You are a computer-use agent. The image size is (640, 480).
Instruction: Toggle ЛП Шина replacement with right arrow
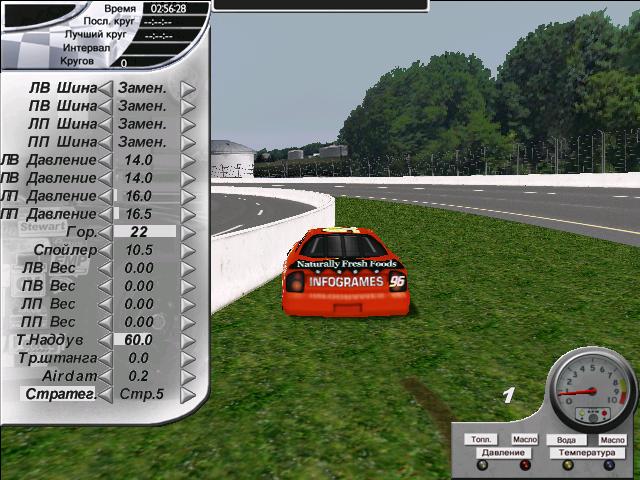click(187, 124)
